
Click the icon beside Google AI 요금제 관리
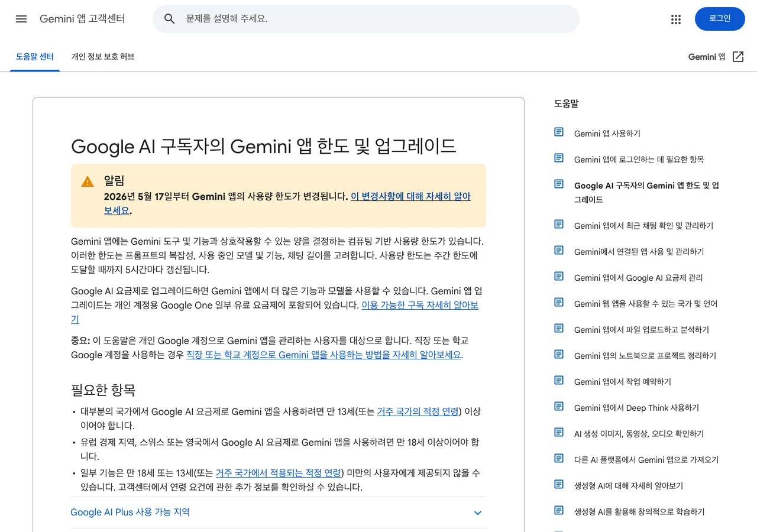pos(559,277)
